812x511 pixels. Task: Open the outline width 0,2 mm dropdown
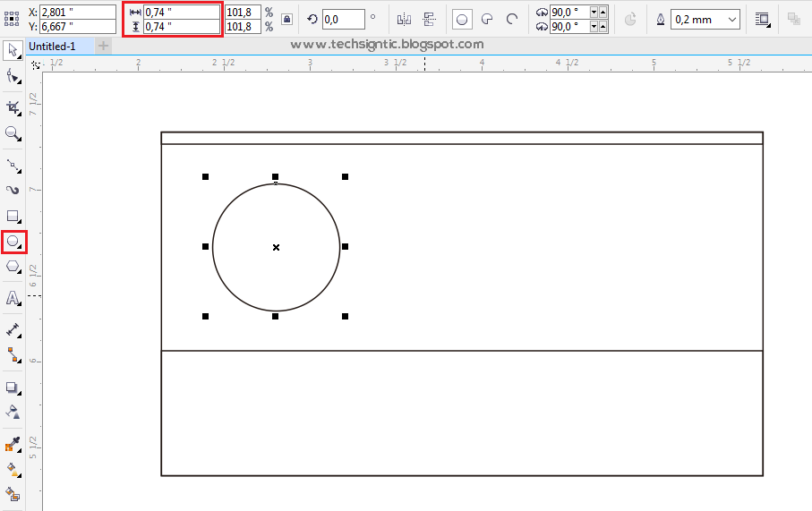coord(732,20)
